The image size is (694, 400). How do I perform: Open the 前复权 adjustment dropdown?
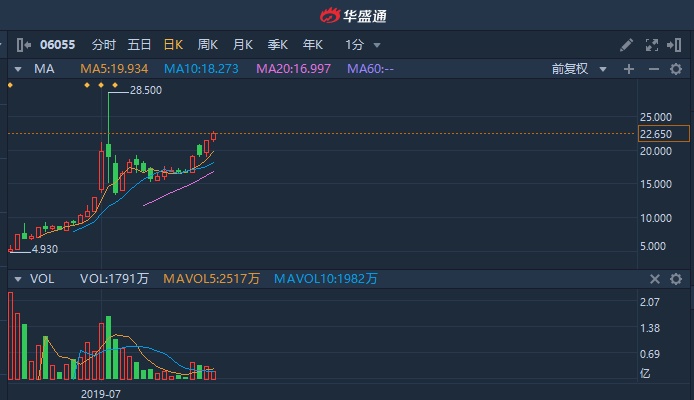(578, 69)
